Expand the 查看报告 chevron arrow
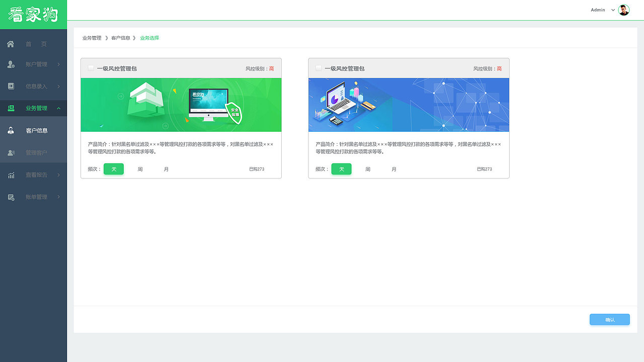Screen dimensions: 644x362 click(58, 175)
